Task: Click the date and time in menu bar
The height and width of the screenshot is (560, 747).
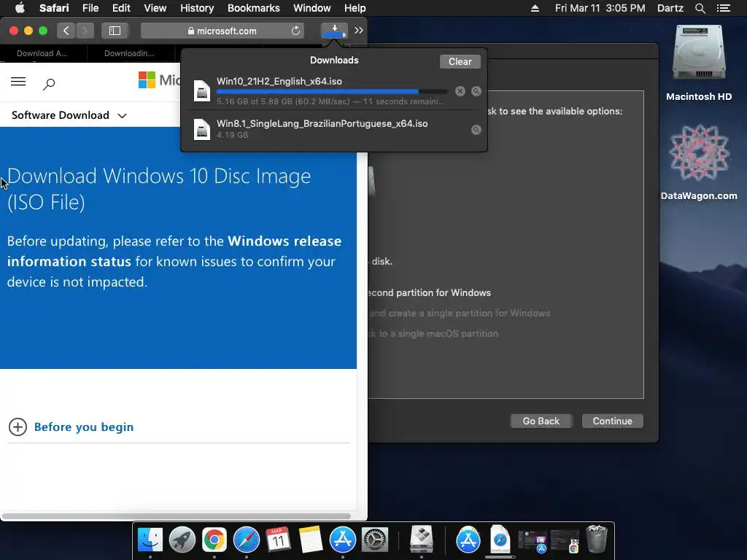Action: point(600,8)
